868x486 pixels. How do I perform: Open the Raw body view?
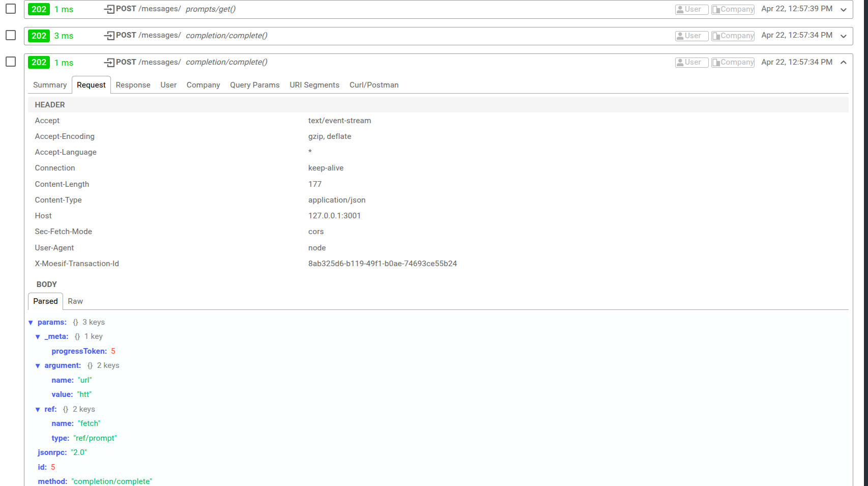click(x=75, y=301)
